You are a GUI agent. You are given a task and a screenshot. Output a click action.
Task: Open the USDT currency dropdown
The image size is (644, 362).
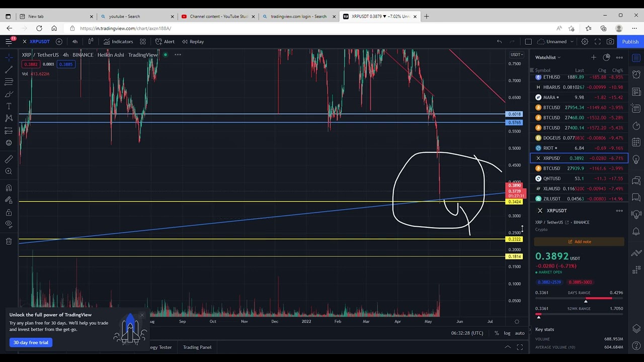click(517, 54)
